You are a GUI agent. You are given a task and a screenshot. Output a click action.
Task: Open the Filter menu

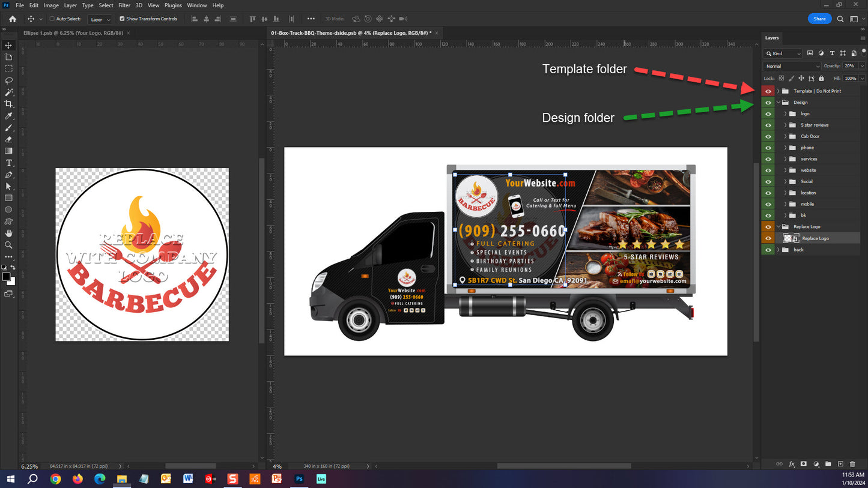(124, 5)
